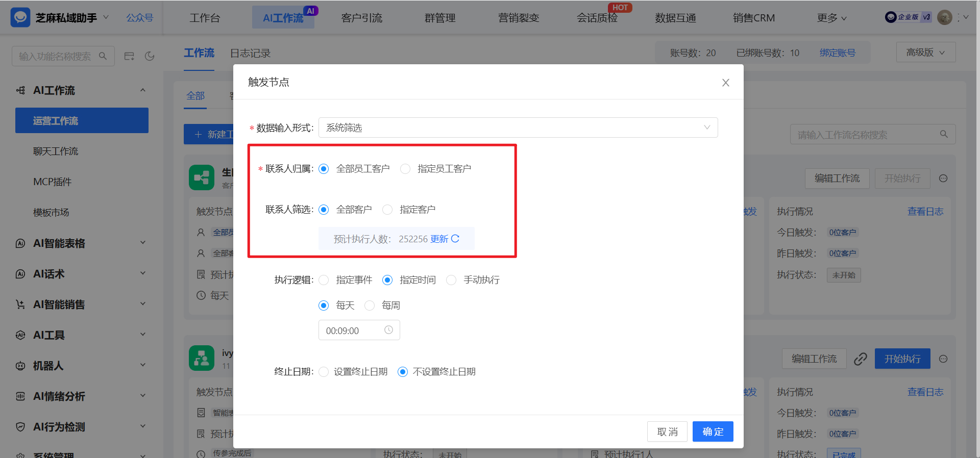Open the 会话质检 top navigation tab
Image resolution: width=980 pixels, height=458 pixels.
tap(597, 18)
